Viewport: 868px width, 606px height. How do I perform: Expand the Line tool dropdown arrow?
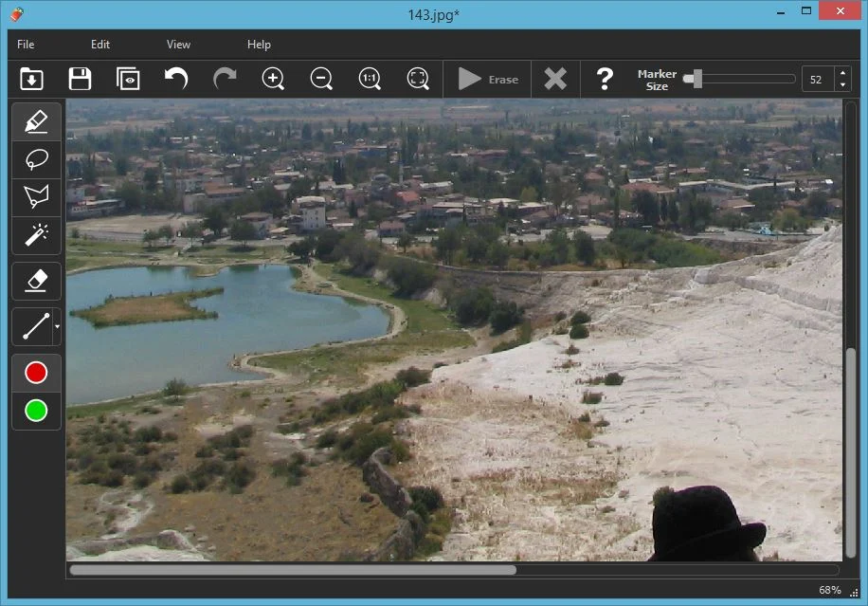click(x=57, y=327)
